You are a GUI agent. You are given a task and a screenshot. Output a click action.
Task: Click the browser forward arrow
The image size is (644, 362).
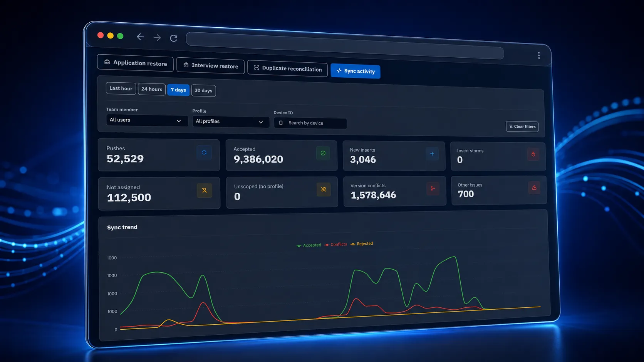coord(157,38)
